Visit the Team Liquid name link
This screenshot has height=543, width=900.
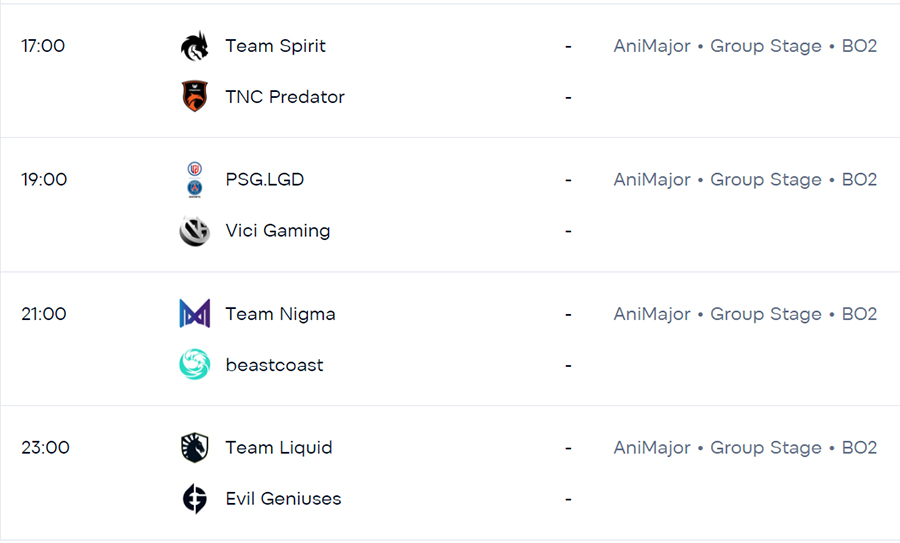tap(278, 448)
